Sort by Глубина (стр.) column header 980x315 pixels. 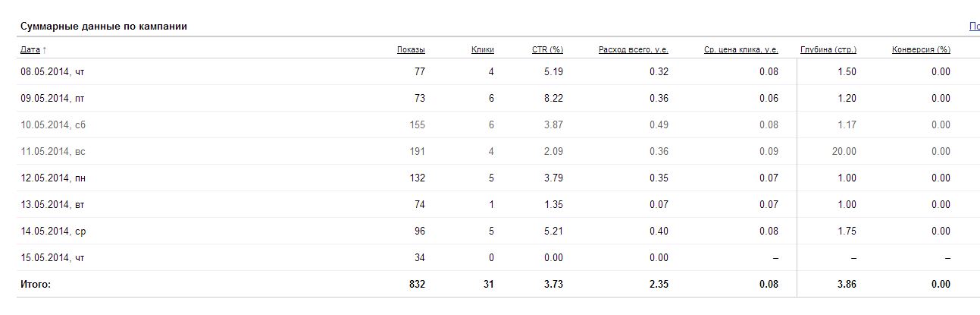828,49
